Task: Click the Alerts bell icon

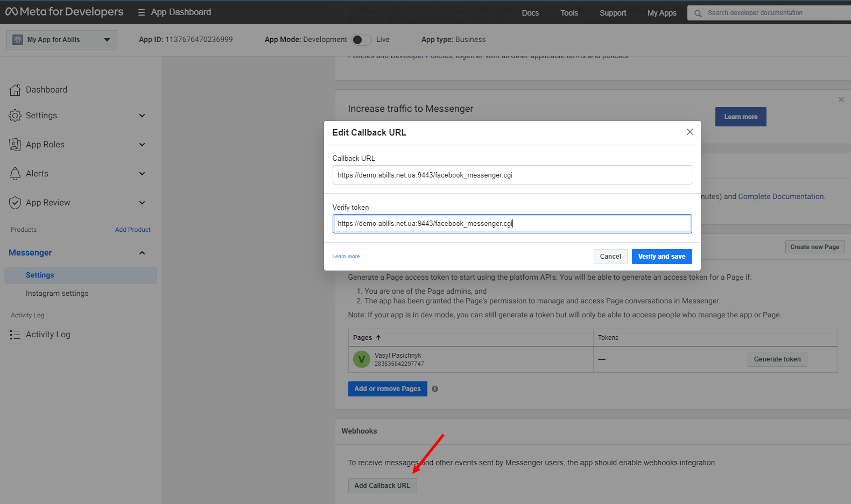Action: pyautogui.click(x=15, y=174)
